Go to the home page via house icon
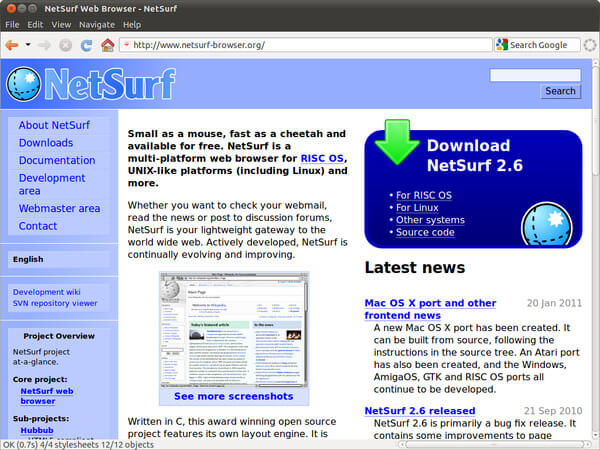The image size is (600, 450). (107, 45)
